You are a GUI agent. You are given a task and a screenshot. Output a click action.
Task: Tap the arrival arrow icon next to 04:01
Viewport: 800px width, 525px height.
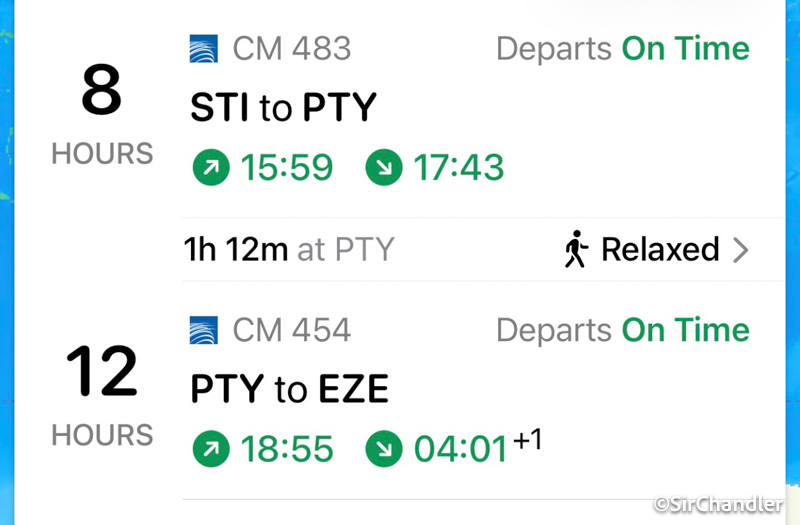(382, 450)
